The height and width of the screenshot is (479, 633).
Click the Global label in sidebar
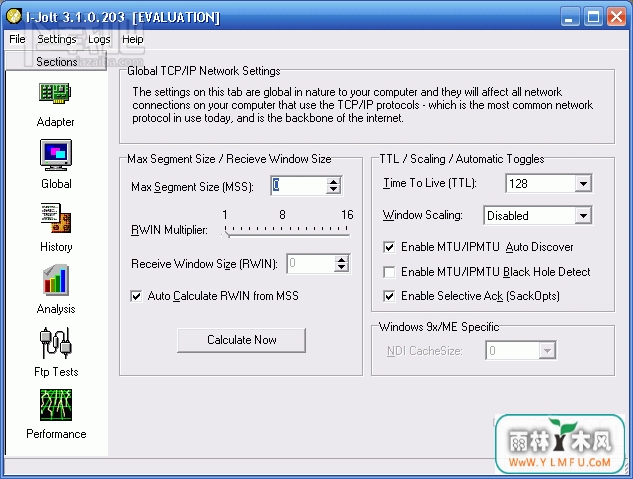(x=56, y=184)
